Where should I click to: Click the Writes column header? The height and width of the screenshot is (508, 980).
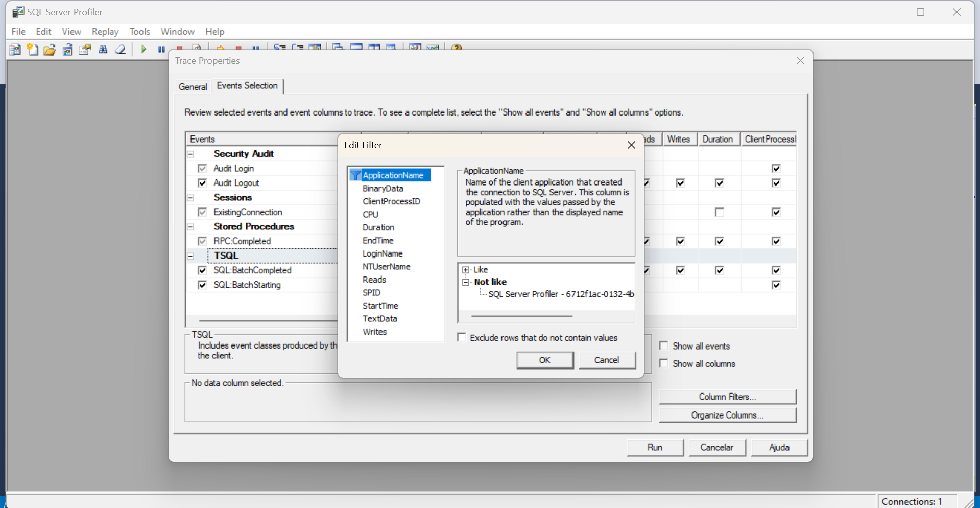pyautogui.click(x=679, y=140)
